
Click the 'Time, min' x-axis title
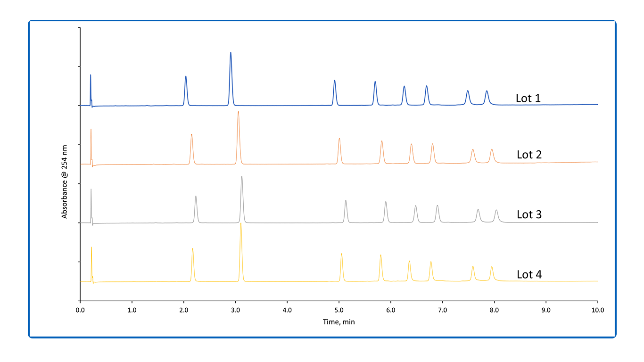coord(339,321)
